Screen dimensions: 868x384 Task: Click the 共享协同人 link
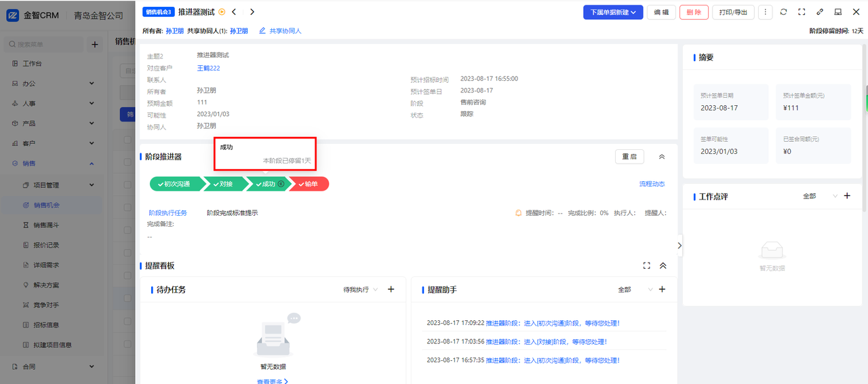click(x=285, y=31)
